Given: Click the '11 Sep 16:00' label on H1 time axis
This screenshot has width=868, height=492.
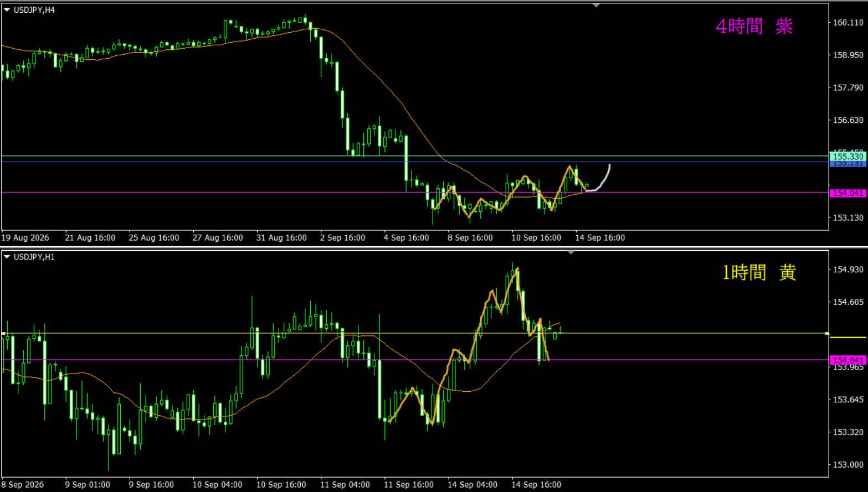Looking at the screenshot, I should pos(409,484).
